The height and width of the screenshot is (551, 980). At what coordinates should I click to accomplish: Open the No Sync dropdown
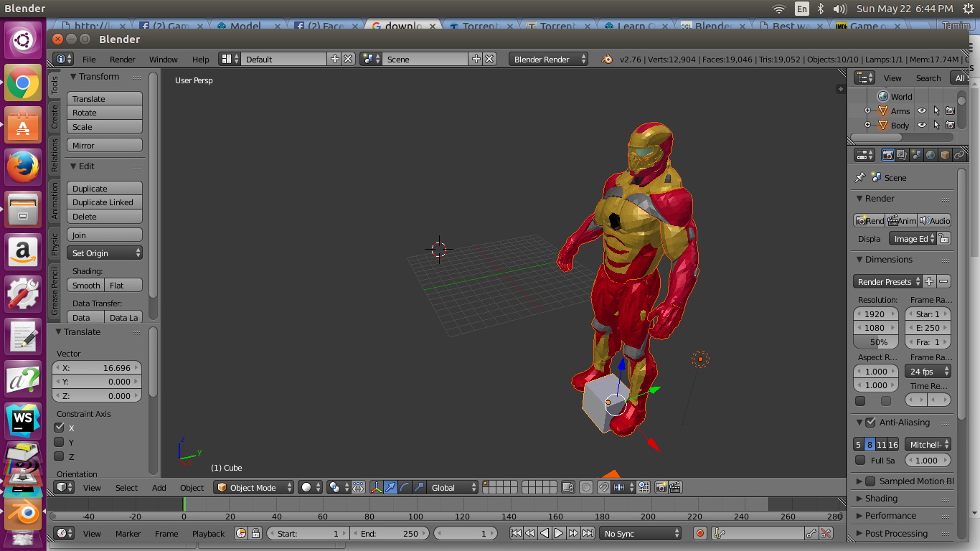[641, 533]
